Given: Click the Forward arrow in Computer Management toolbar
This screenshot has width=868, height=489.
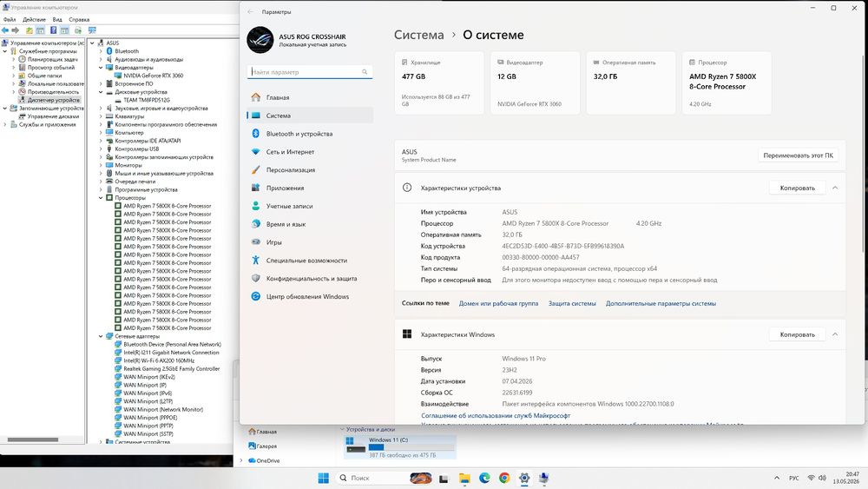Looking at the screenshot, I should point(16,30).
